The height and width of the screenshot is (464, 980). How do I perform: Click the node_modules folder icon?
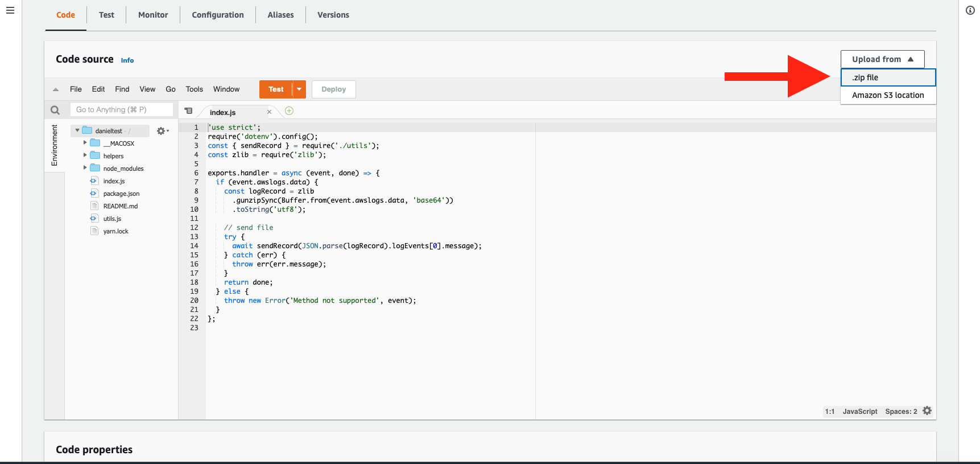(95, 168)
